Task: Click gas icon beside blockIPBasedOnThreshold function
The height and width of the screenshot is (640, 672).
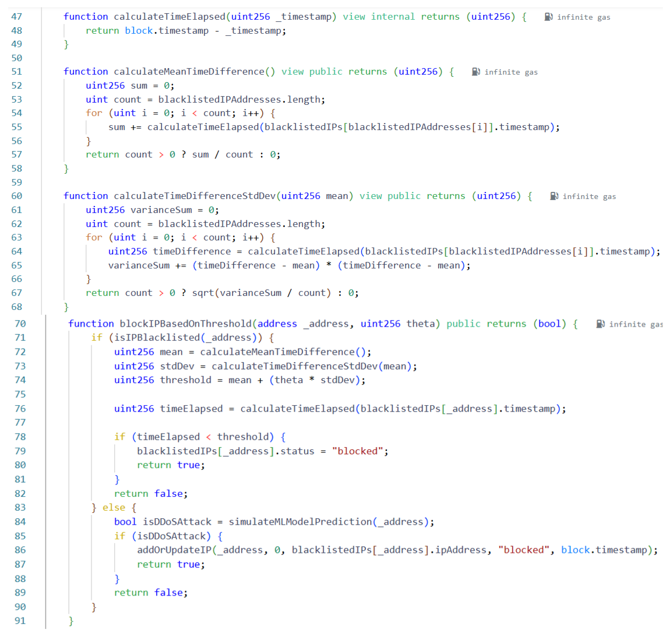Action: coord(600,324)
